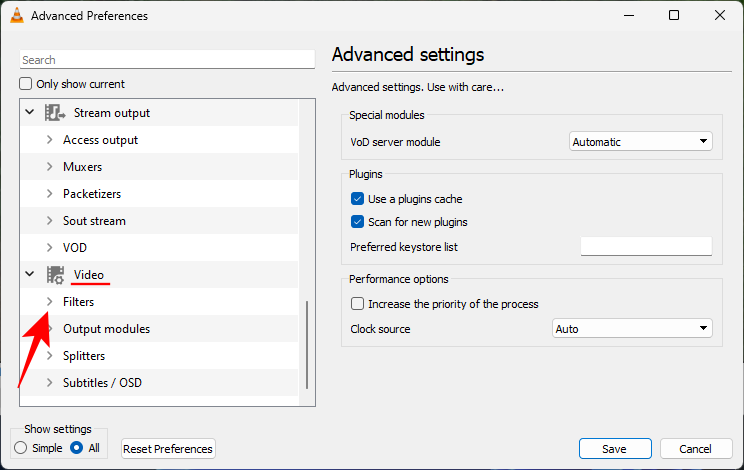The image size is (744, 470).
Task: Select Subtitles / OSD tree item
Action: pyautogui.click(x=100, y=383)
